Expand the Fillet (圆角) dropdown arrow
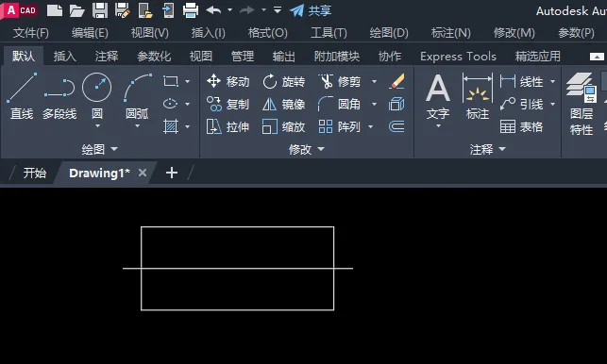607x364 pixels. [374, 104]
